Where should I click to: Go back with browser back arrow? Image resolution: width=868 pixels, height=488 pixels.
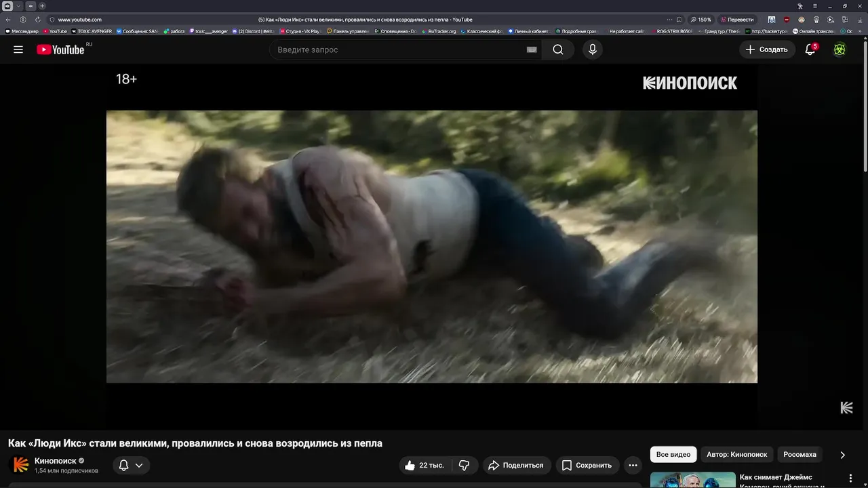point(8,20)
